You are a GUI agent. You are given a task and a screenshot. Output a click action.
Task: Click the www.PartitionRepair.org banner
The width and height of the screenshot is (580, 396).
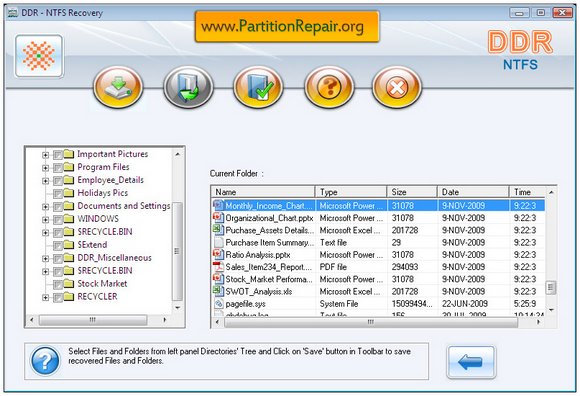pos(287,26)
